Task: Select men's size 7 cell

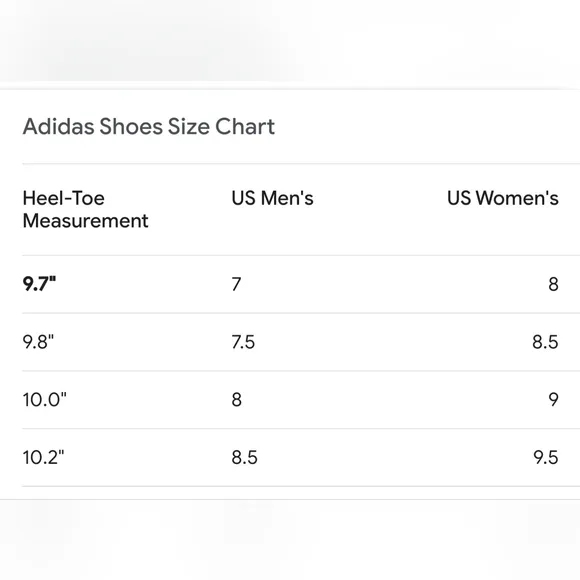Action: 236,284
